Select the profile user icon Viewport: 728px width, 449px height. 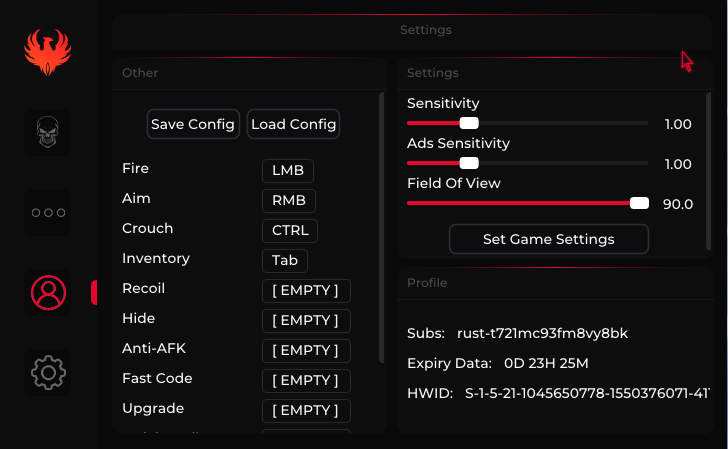click(x=48, y=291)
